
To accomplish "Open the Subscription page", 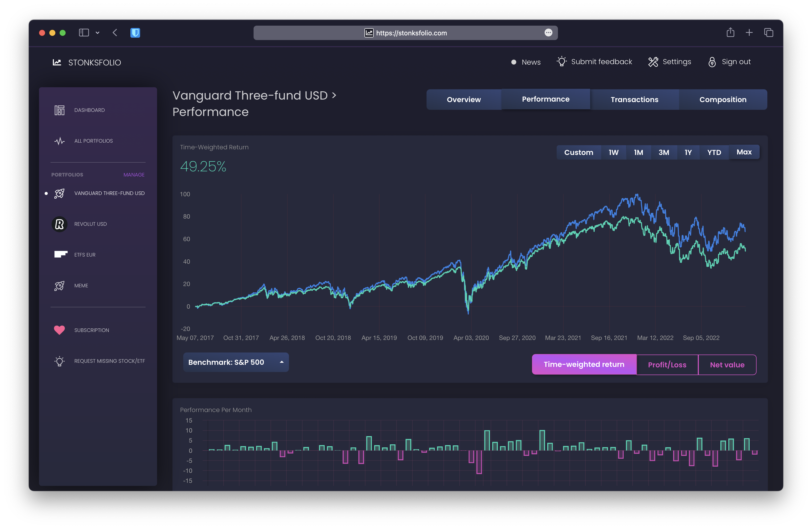I will pos(91,330).
